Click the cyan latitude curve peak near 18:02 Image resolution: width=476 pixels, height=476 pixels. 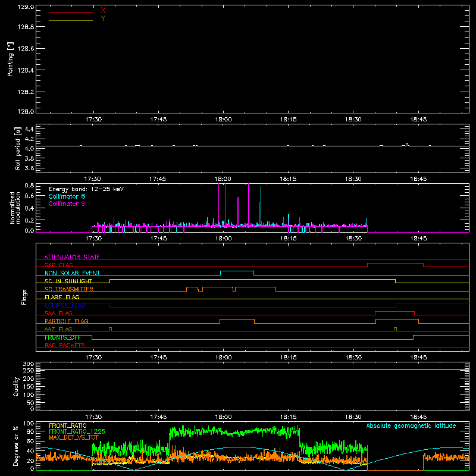[x=240, y=447]
